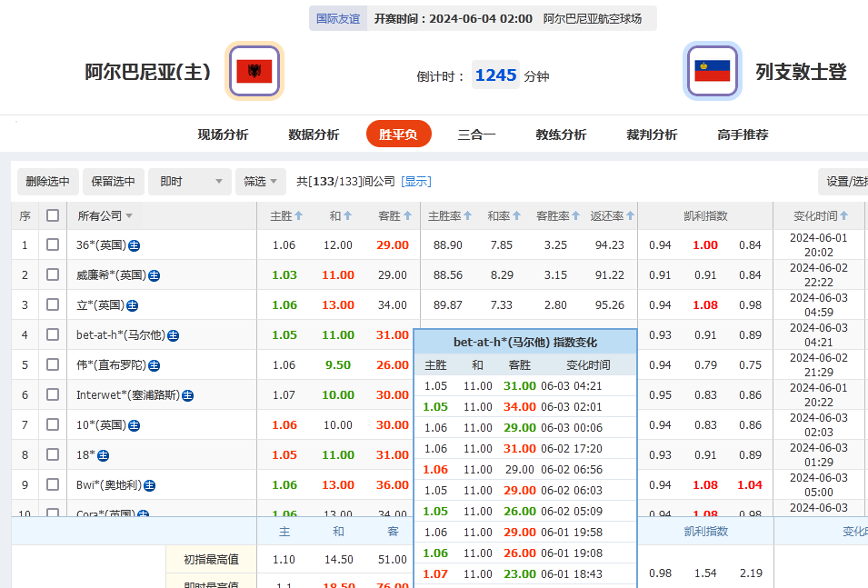Click the blue circle icon beside 36*(英国)
The width and height of the screenshot is (868, 588).
(134, 244)
